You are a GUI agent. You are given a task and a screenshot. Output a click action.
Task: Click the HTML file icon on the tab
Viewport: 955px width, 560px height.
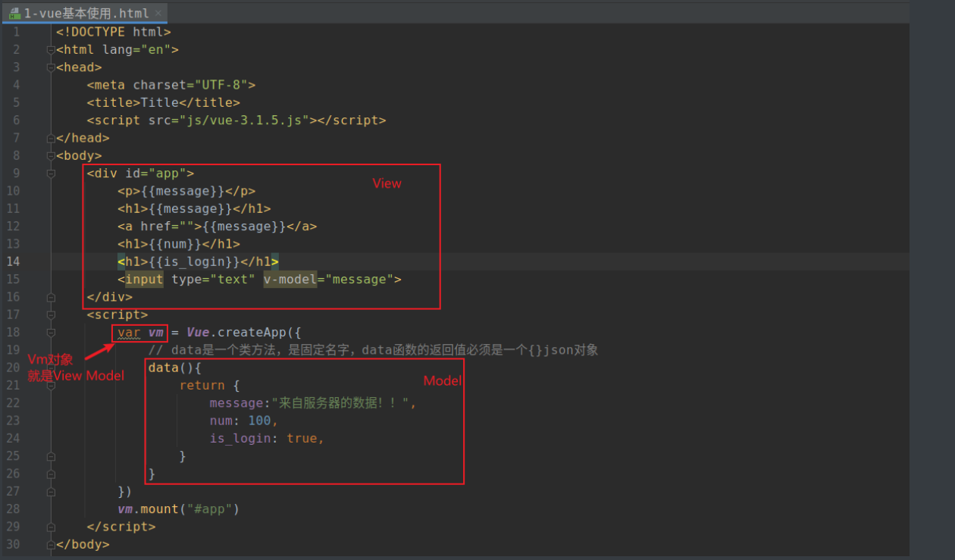(x=14, y=14)
